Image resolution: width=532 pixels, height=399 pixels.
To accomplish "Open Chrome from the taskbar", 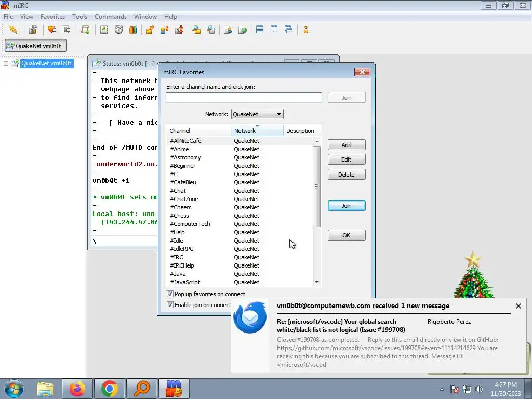I will [109, 389].
